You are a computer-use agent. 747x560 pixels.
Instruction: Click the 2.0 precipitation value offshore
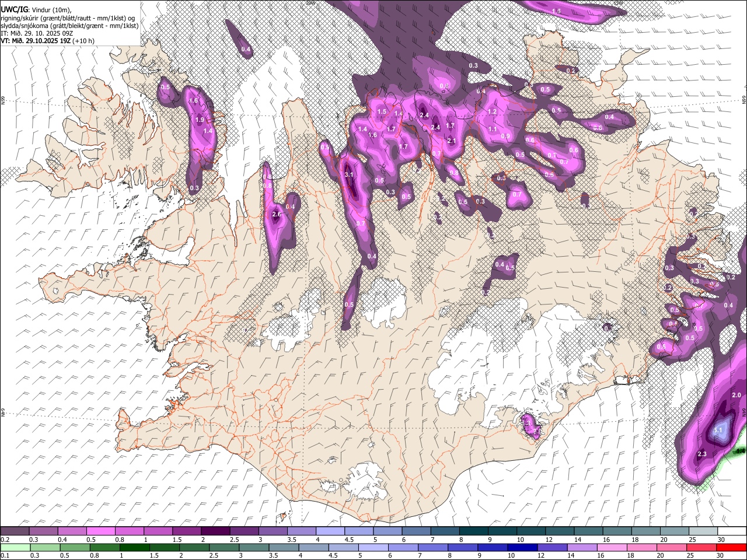point(736,395)
